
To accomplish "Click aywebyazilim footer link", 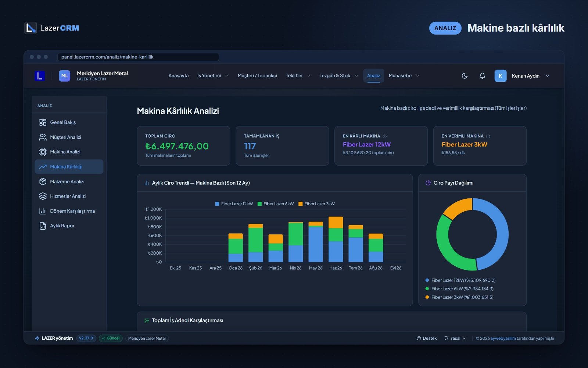I will tap(503, 339).
